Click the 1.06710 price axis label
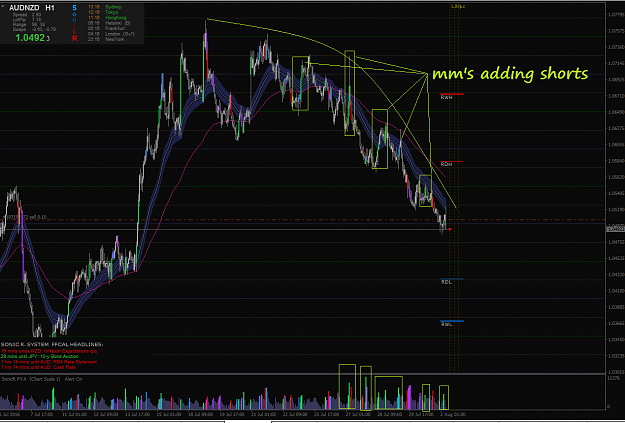Viewport: 625px width, 423px height. click(616, 96)
